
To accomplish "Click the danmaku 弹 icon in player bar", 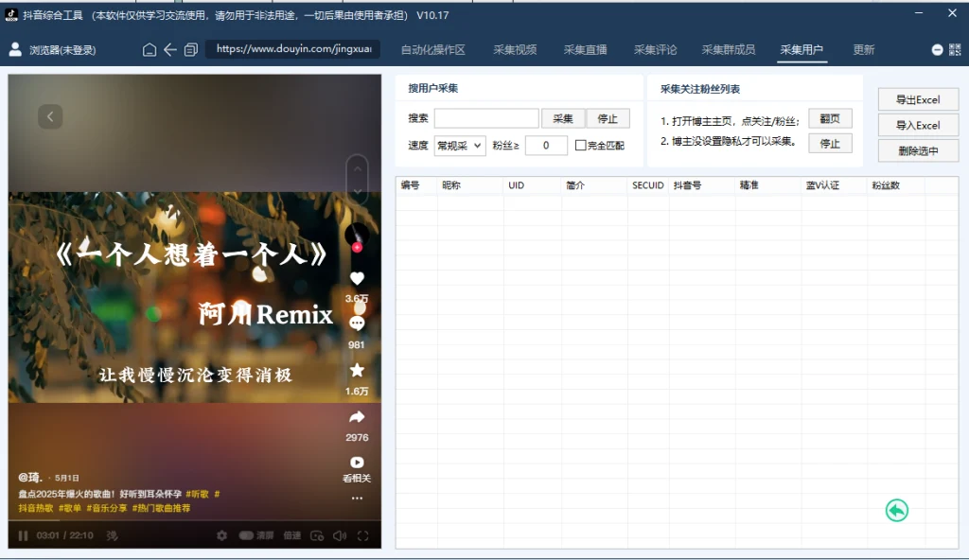I will tap(112, 535).
